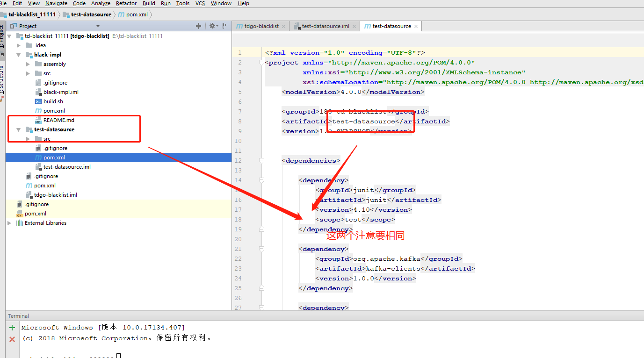Collapse the test-datasource folder
The height and width of the screenshot is (358, 644).
tap(18, 129)
